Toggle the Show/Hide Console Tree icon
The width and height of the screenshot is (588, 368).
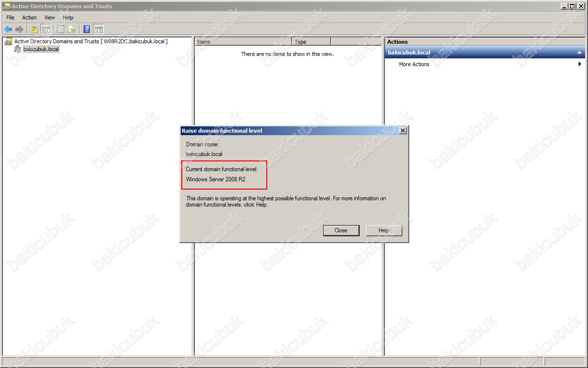(x=46, y=29)
